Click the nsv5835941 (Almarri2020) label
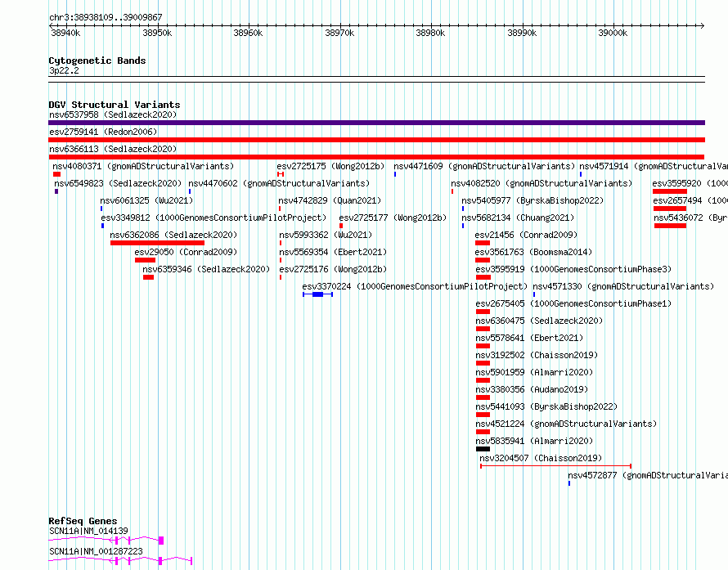Viewport: 728px width, 570px height. click(x=534, y=441)
